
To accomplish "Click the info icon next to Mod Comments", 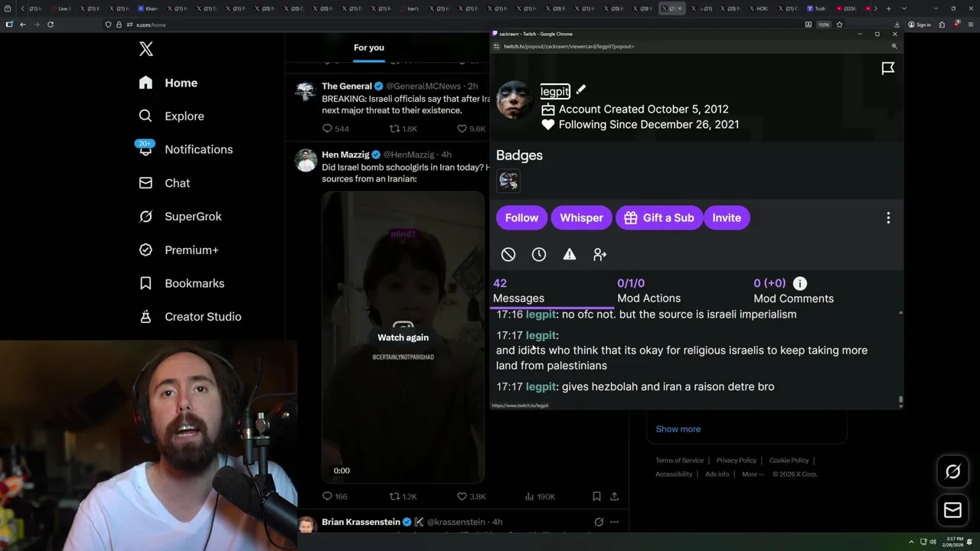I will click(800, 283).
